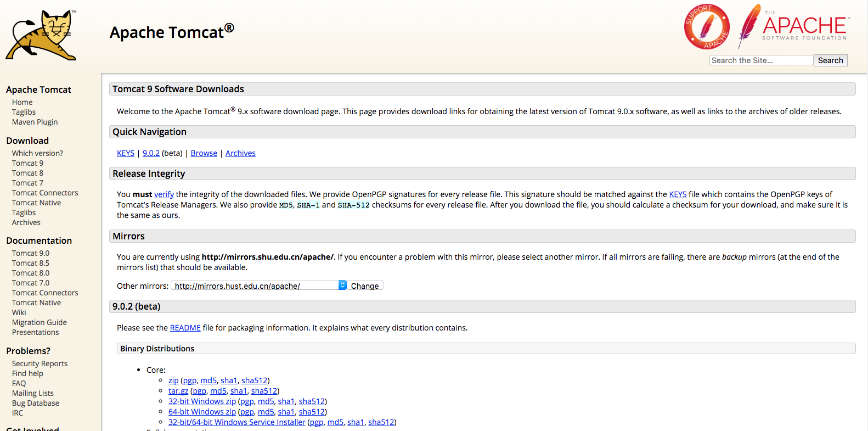Open Find help sidebar link
The width and height of the screenshot is (868, 431).
coord(27,373)
